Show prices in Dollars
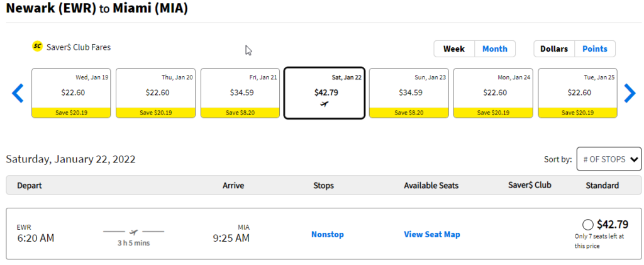 click(553, 49)
